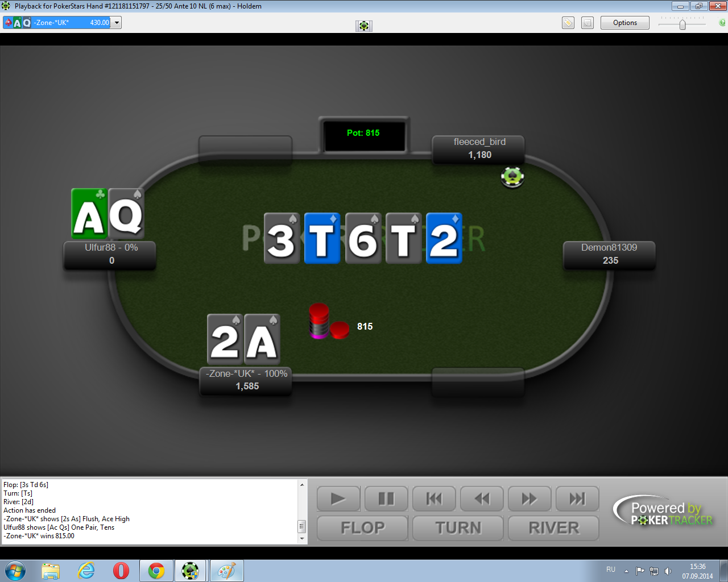
Task: Open the Action Center flag icon
Action: point(640,571)
